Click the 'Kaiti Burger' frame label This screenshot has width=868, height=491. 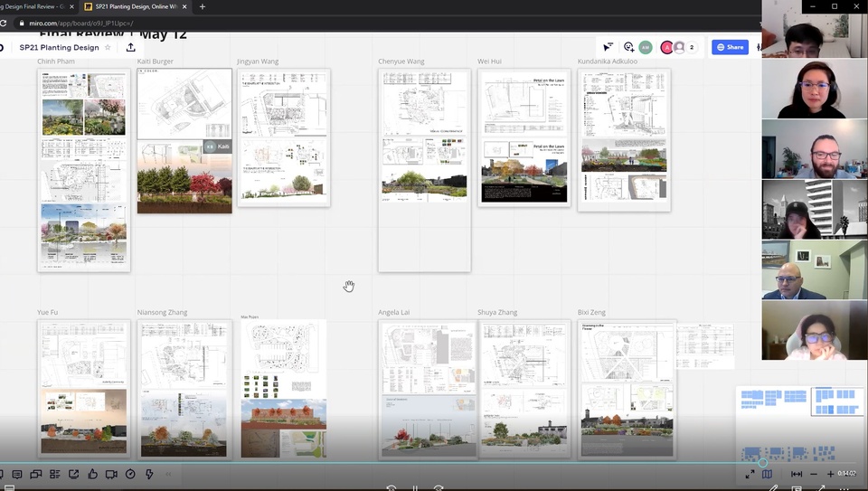click(x=155, y=61)
